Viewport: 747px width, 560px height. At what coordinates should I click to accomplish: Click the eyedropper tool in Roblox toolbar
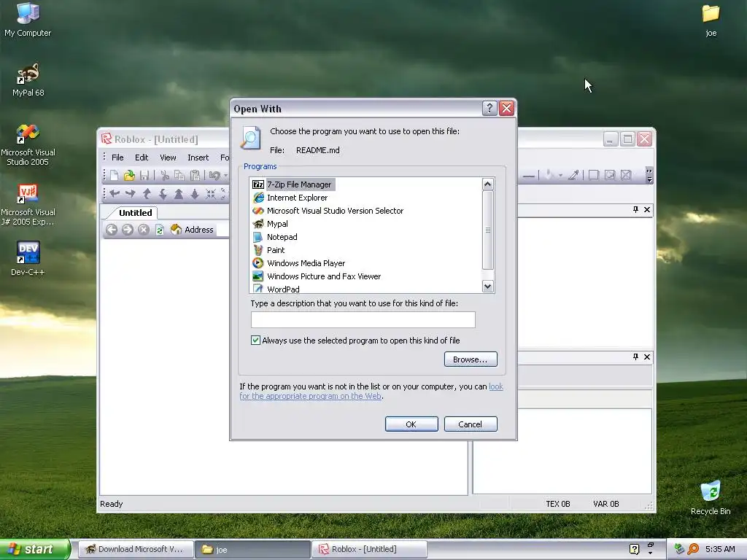573,175
